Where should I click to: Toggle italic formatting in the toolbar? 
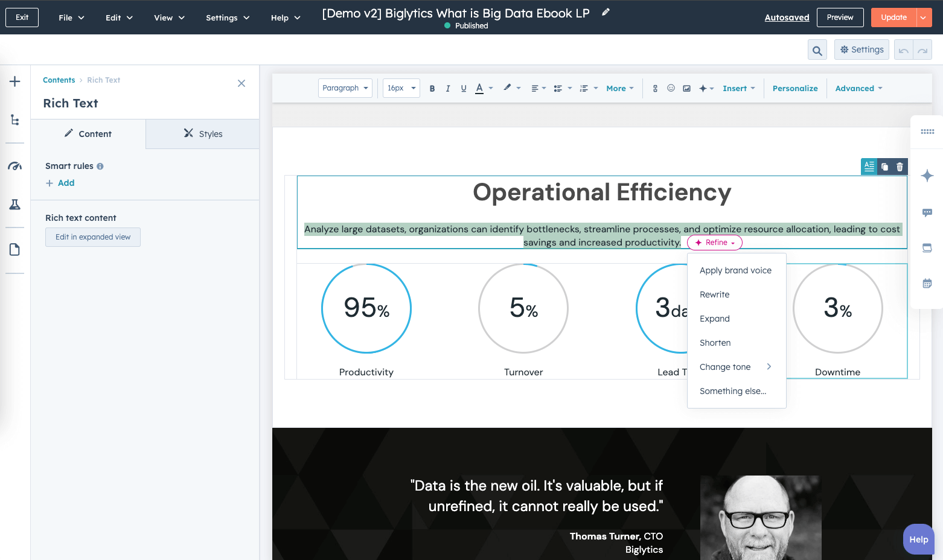[447, 88]
